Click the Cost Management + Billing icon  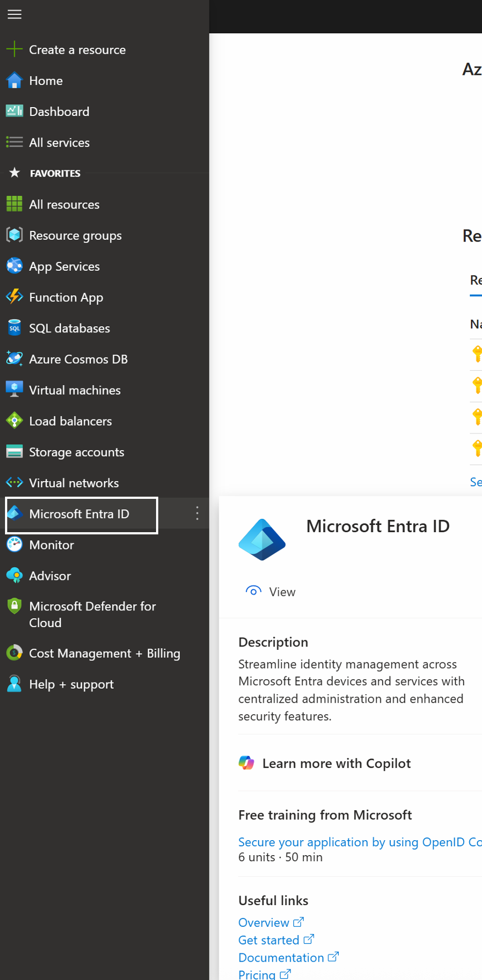[x=14, y=653]
